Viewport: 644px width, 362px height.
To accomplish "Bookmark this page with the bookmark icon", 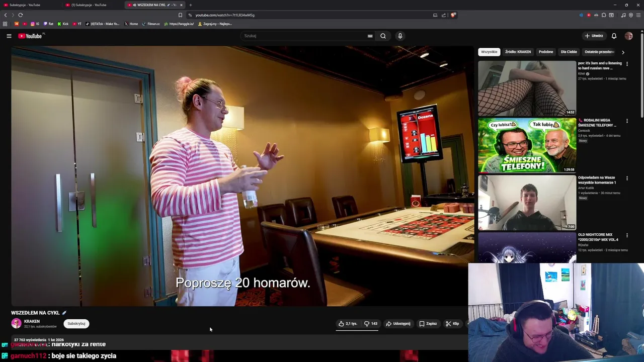I will point(180,15).
